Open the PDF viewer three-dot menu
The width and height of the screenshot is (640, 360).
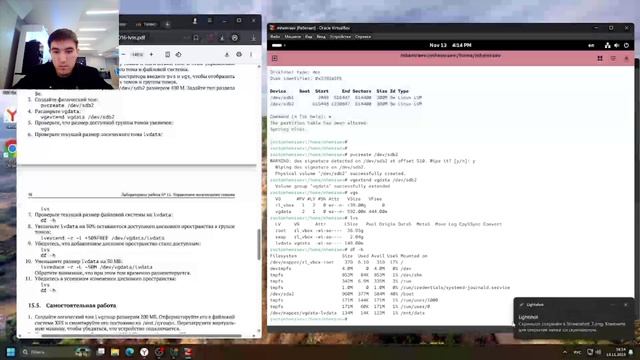pyautogui.click(x=251, y=54)
